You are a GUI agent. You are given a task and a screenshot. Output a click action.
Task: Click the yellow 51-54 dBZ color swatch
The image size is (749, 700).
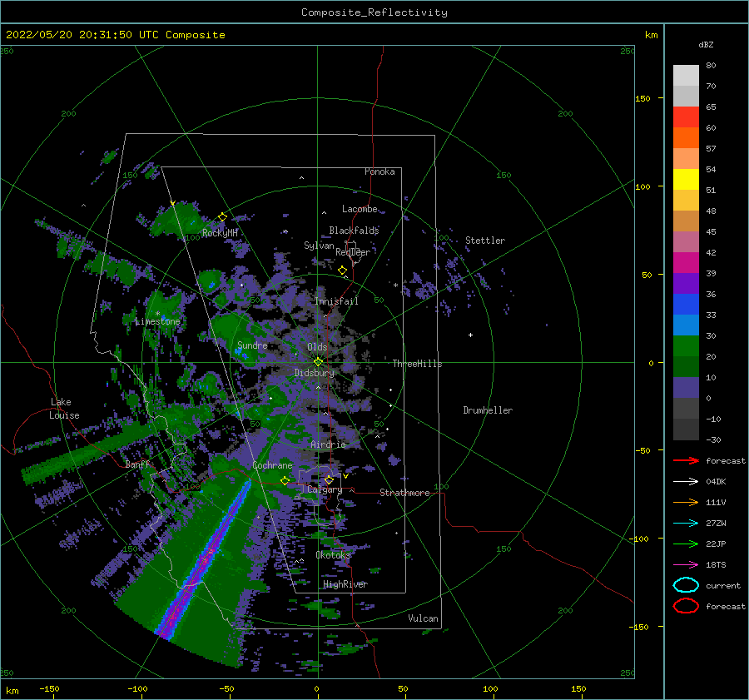[x=686, y=180]
